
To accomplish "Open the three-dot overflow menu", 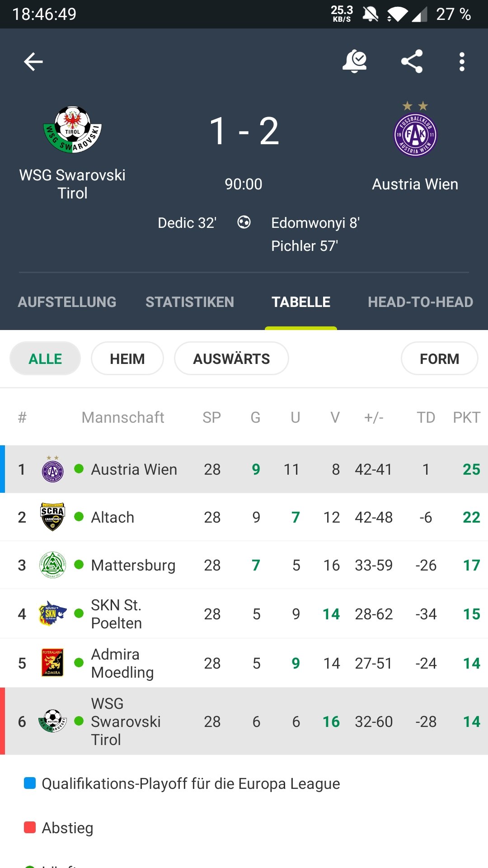I will tap(461, 61).
